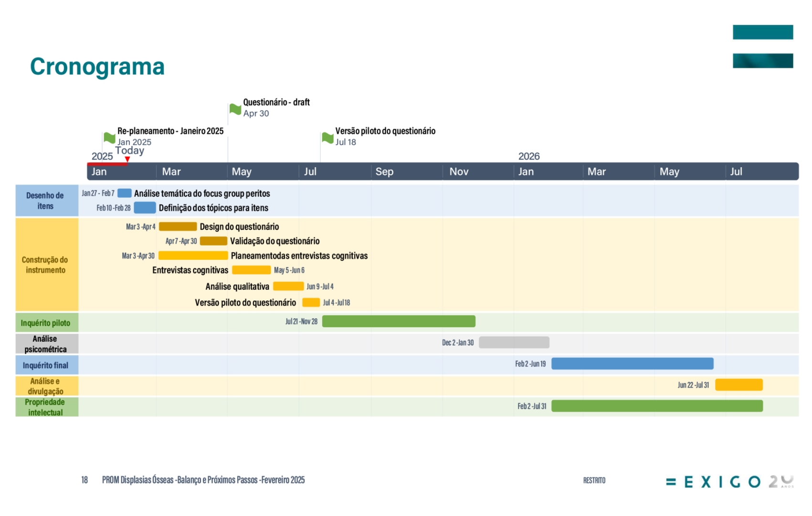This screenshot has width=812, height=516.
Task: Click the Dec 2 - Jan 30 date label
Action: coord(458,343)
